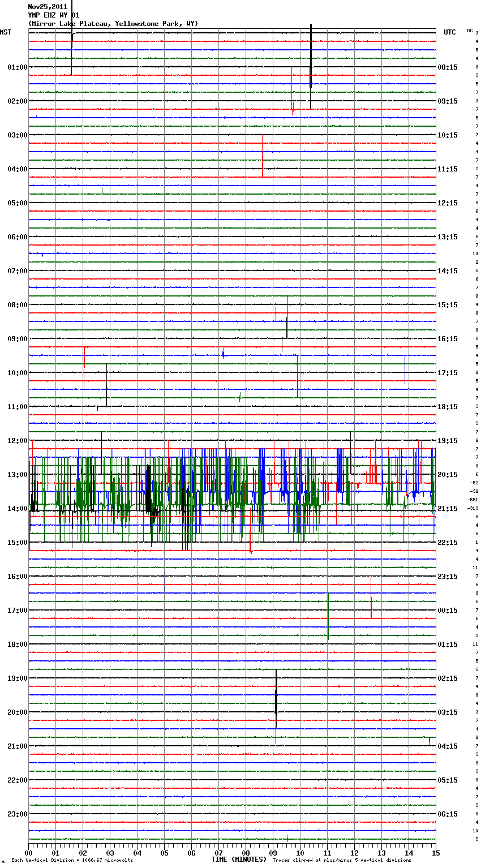Click minute tick label "07" on bottom axis

(x=219, y=853)
